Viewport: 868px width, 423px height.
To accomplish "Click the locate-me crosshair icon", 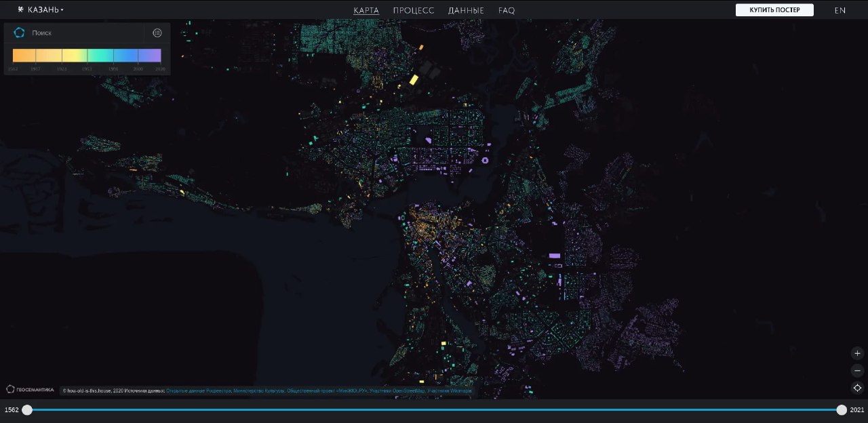I will coord(857,388).
